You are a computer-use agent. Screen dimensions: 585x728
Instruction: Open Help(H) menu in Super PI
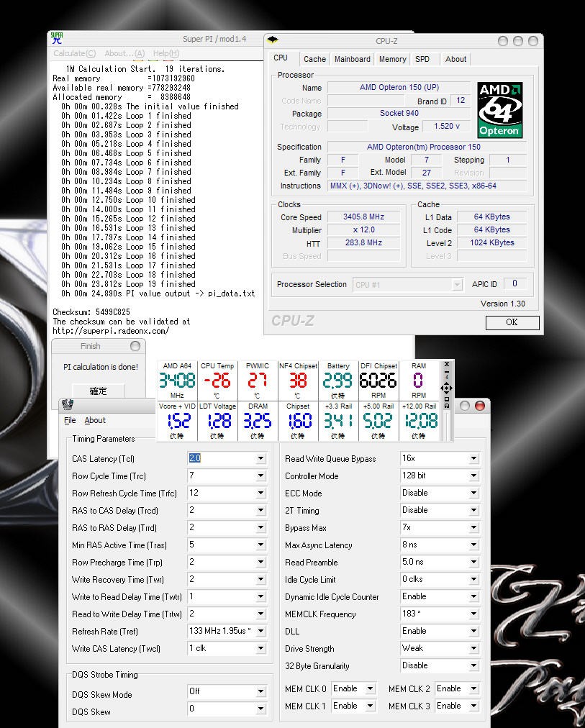pyautogui.click(x=166, y=53)
